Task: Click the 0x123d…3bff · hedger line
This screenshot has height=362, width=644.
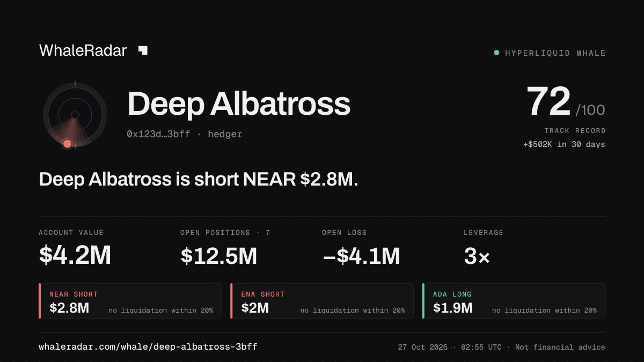Action: tap(185, 134)
